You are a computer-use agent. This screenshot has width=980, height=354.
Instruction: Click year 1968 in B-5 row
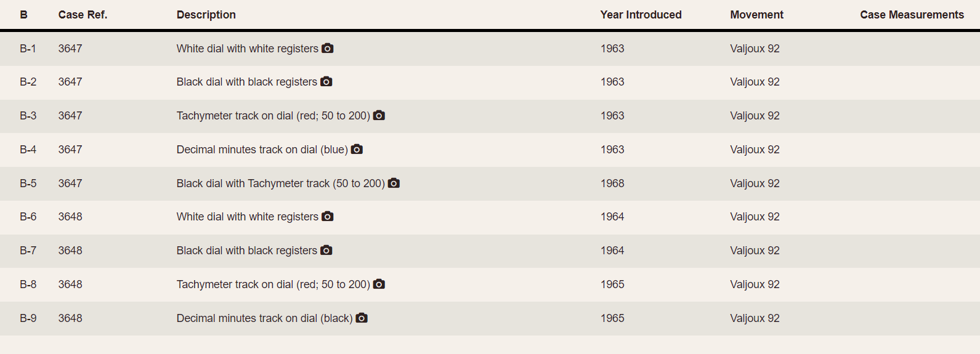pyautogui.click(x=612, y=183)
